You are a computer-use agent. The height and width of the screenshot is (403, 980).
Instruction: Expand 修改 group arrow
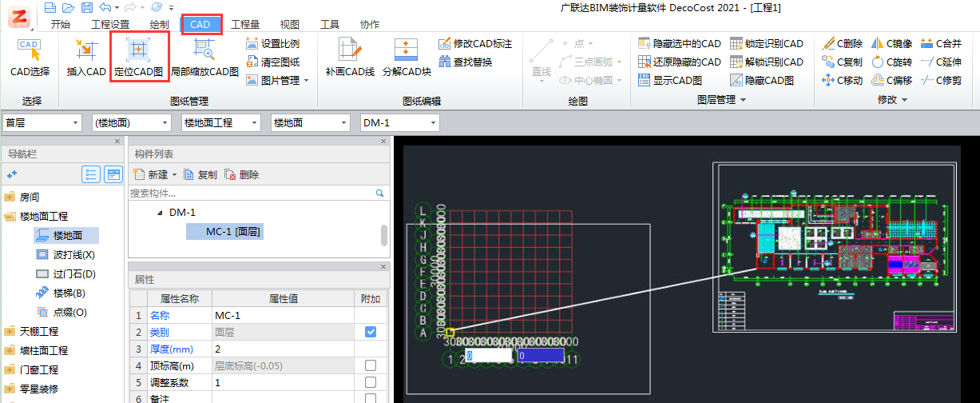pos(904,101)
